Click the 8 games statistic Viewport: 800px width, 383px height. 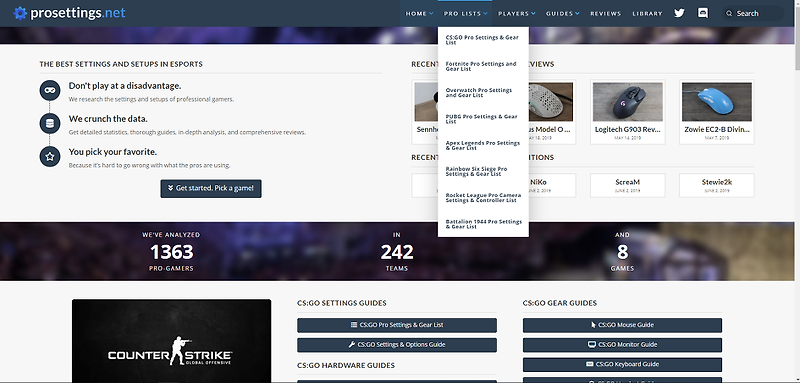(622, 251)
